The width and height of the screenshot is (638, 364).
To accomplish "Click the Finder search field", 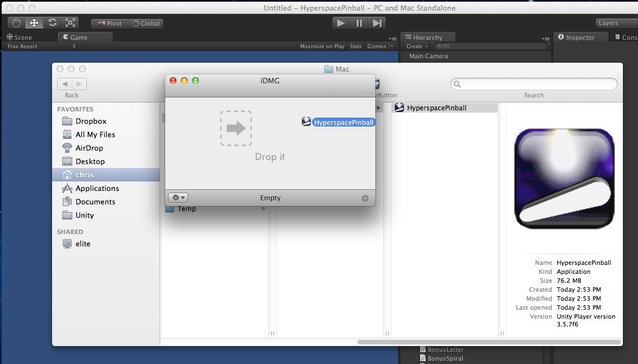I will (534, 84).
